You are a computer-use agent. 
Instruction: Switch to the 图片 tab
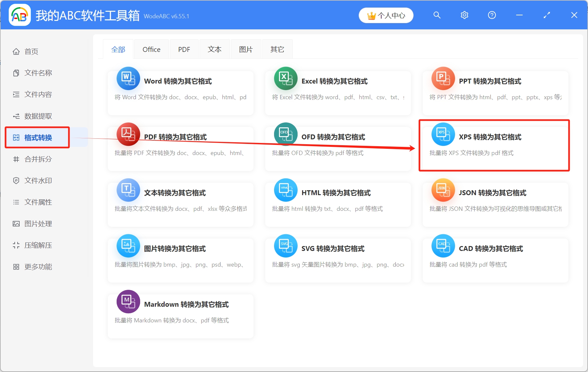245,49
